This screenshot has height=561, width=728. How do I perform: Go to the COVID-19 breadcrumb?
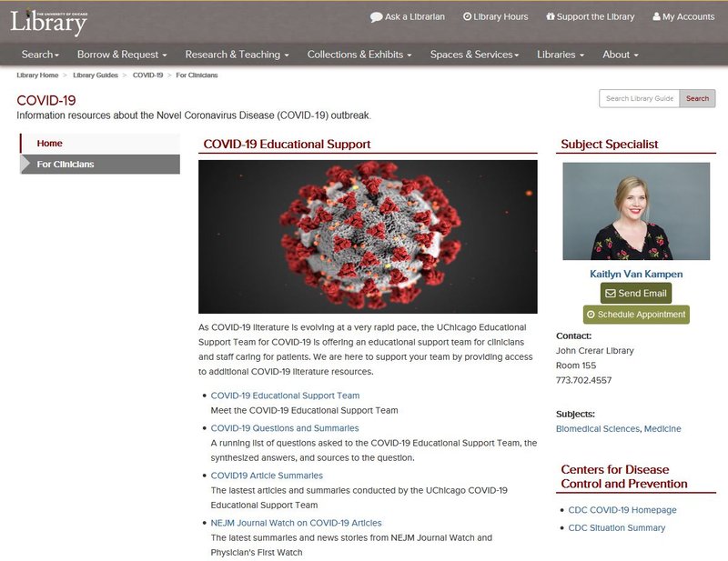(x=147, y=75)
